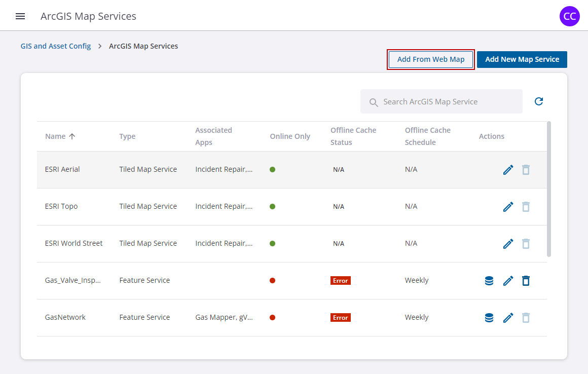Click the table vertical scrollbar

pos(549,189)
